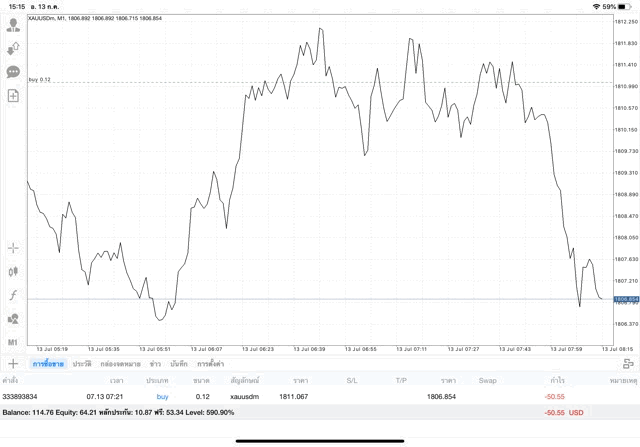
Task: Open the กล่องจดหมาย tab
Action: tap(120, 364)
